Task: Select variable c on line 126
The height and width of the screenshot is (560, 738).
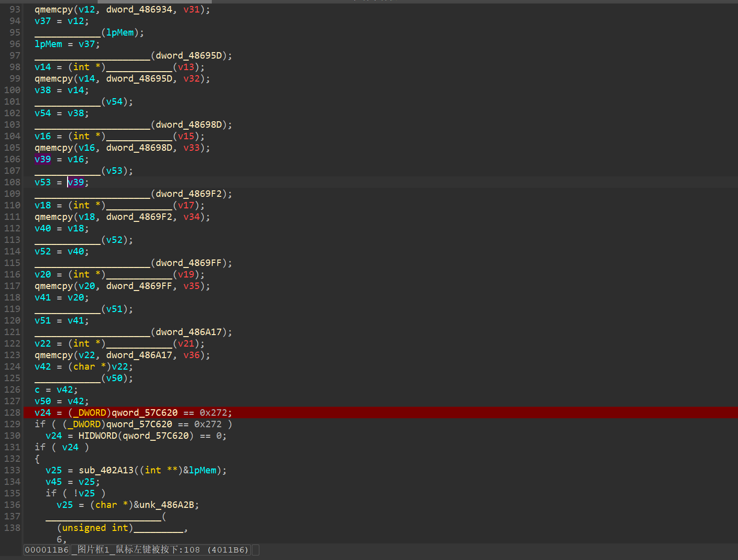Action: 37,390
